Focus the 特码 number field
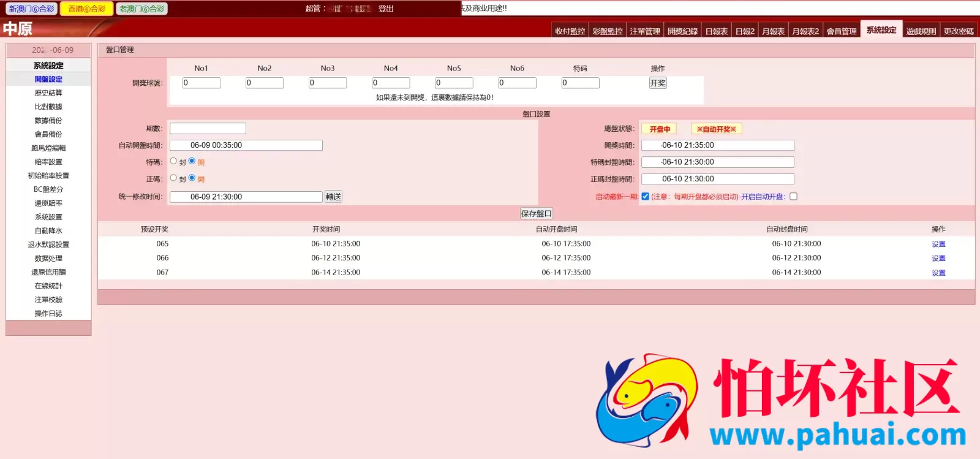Image resolution: width=980 pixels, height=459 pixels. click(580, 83)
